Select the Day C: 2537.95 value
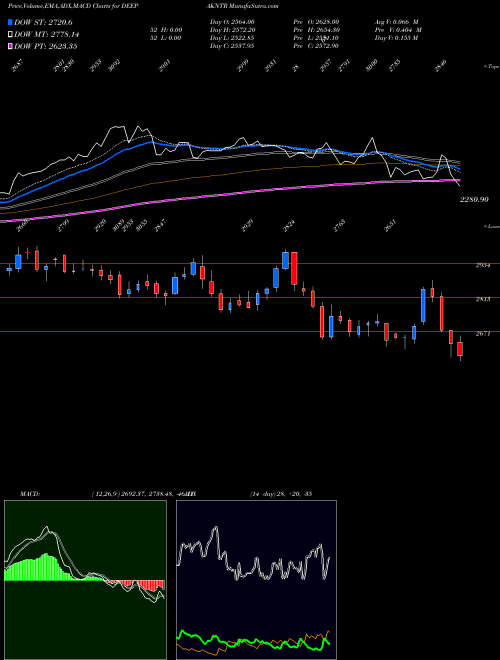Screen dimensions: 500x660 [x=232, y=46]
